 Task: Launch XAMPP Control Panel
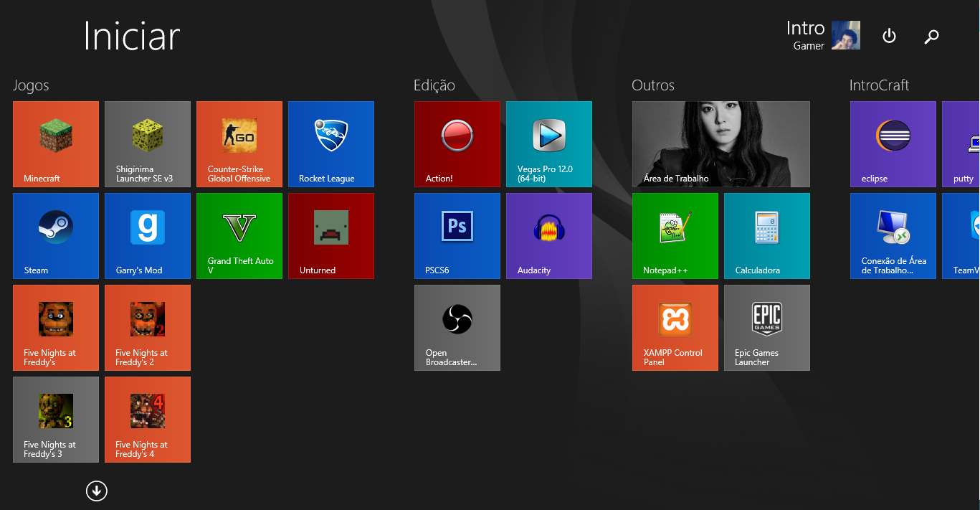click(x=675, y=328)
